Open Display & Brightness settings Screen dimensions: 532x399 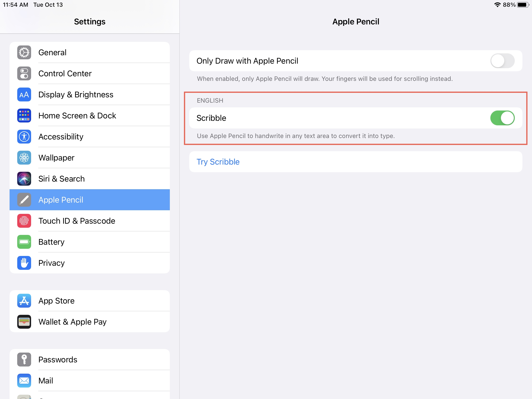tap(90, 94)
